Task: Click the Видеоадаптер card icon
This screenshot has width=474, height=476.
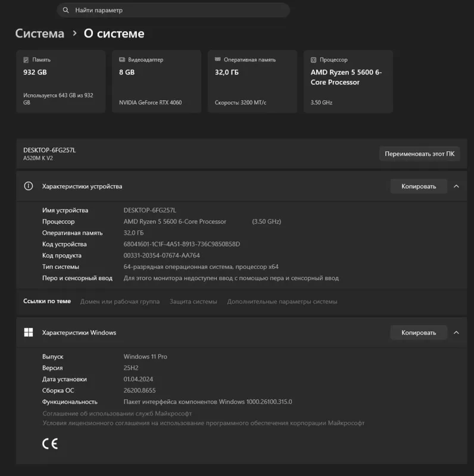Action: [122, 59]
